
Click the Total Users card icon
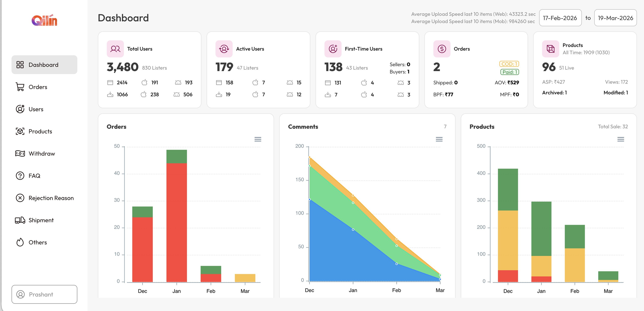pyautogui.click(x=115, y=49)
